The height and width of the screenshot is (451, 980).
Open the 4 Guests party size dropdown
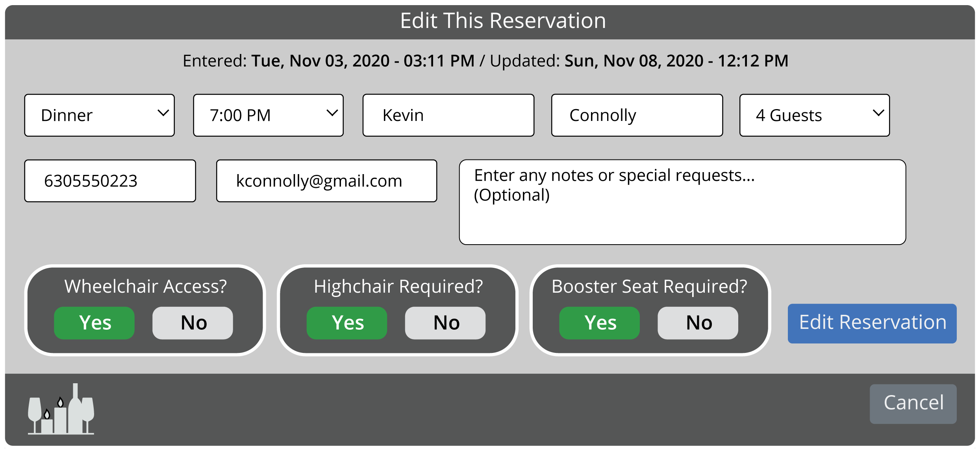814,115
